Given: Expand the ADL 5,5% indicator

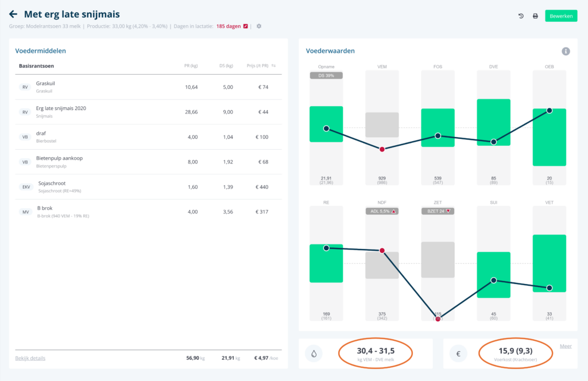Looking at the screenshot, I should click(382, 211).
